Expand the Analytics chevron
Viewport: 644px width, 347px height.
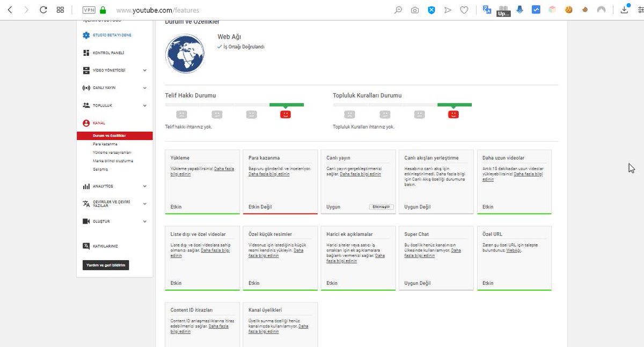(145, 187)
